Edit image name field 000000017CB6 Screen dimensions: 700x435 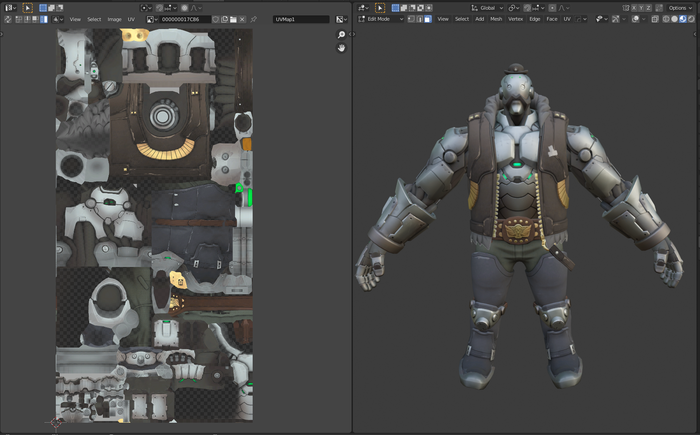click(x=185, y=19)
